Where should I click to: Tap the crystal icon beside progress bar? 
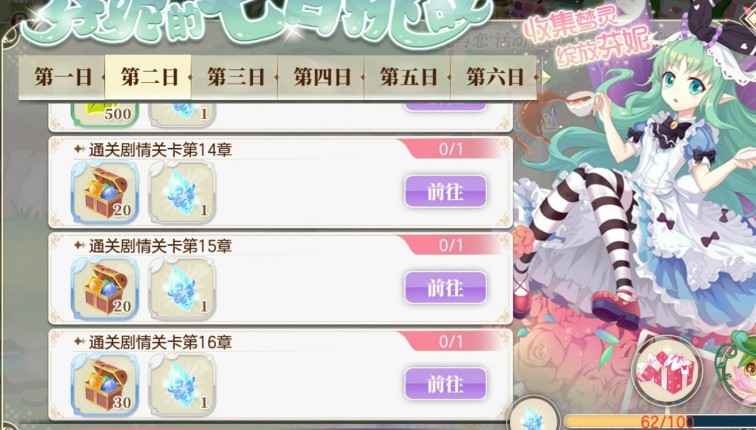[x=534, y=416]
